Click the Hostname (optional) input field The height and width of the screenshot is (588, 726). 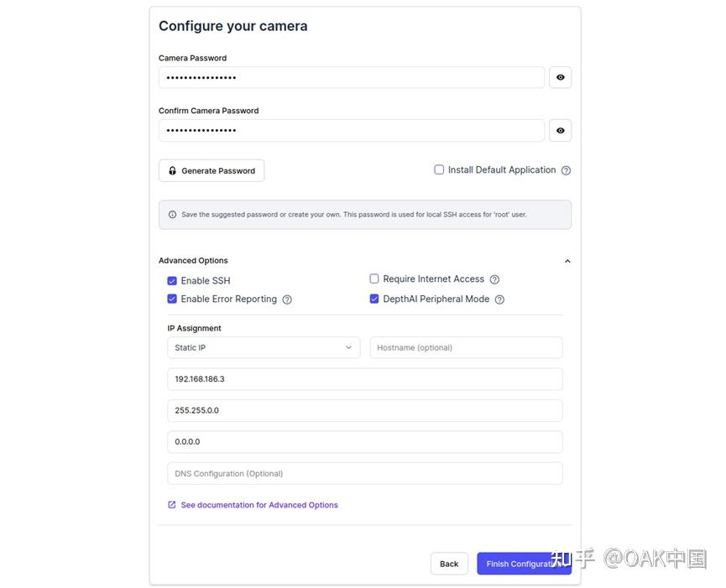466,347
